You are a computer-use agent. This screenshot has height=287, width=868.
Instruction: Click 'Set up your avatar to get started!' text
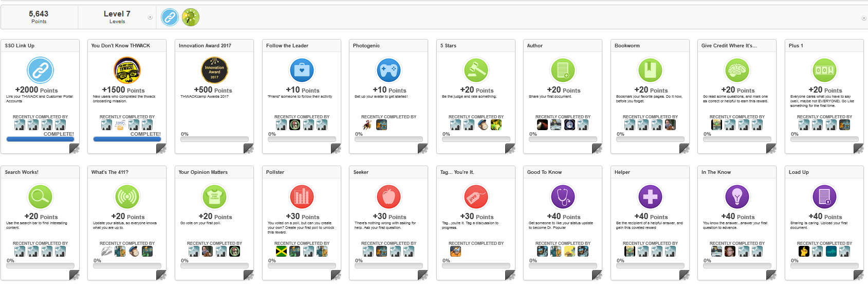click(x=381, y=97)
